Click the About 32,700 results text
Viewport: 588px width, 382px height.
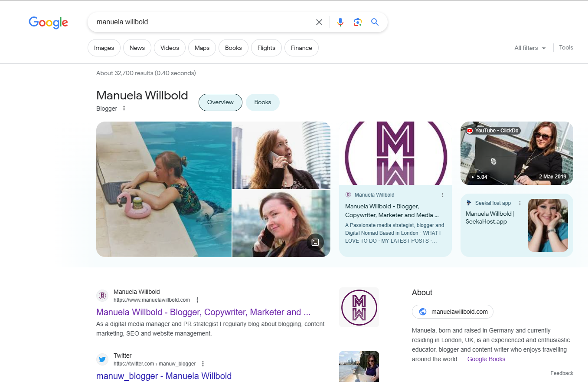pyautogui.click(x=146, y=73)
